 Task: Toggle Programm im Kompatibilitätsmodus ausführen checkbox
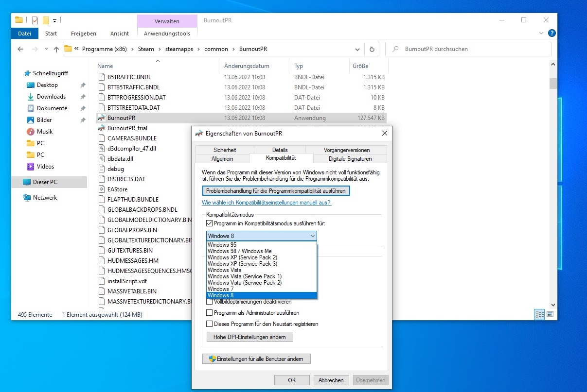pyautogui.click(x=210, y=223)
